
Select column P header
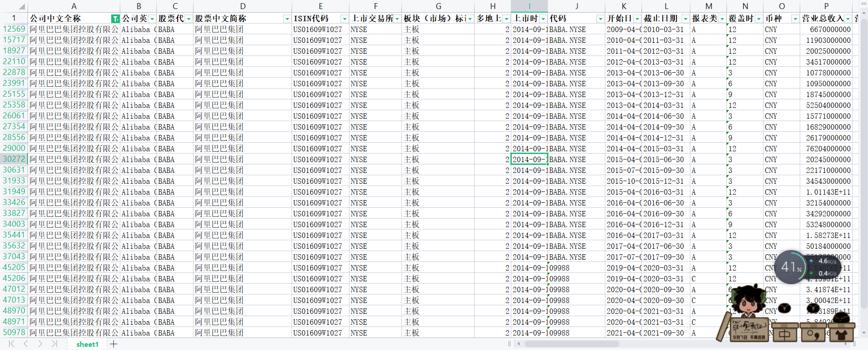(826, 6)
